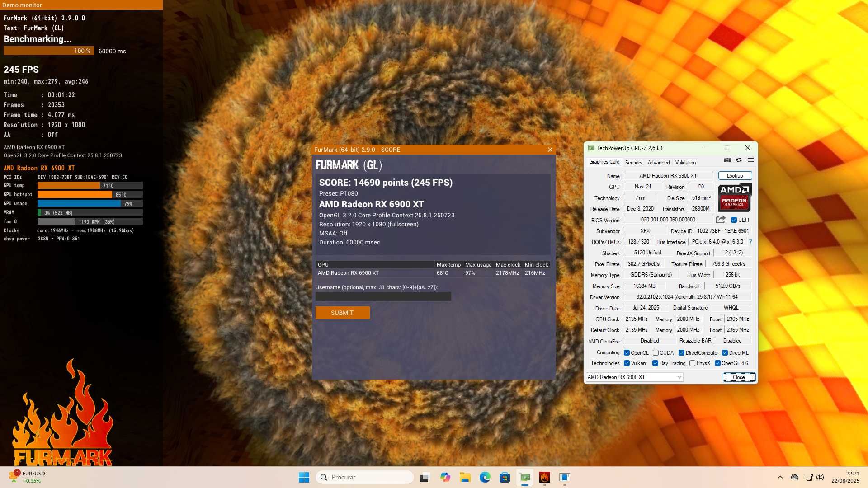The image size is (868, 488).
Task: Click the GPU-Z screenshot camera icon
Action: 727,160
